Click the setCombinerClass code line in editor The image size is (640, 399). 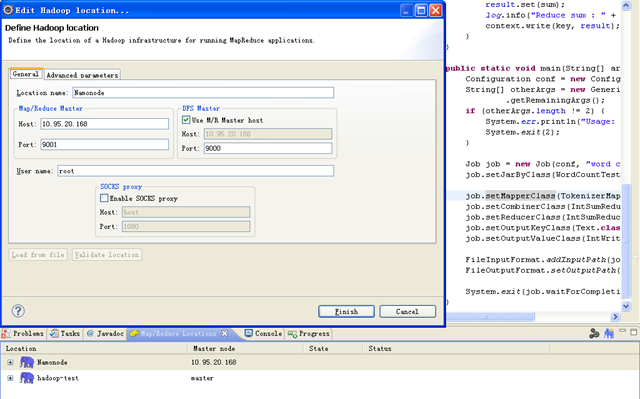click(543, 206)
